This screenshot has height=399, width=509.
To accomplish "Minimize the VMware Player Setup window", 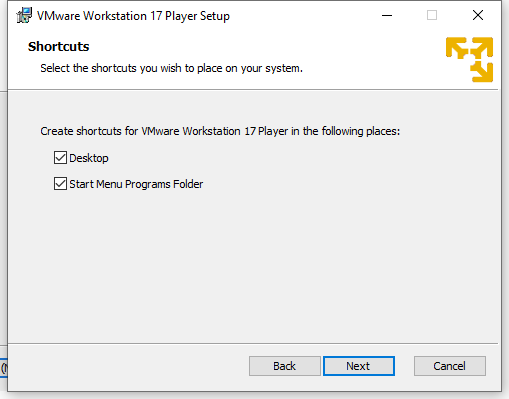I will pos(387,15).
